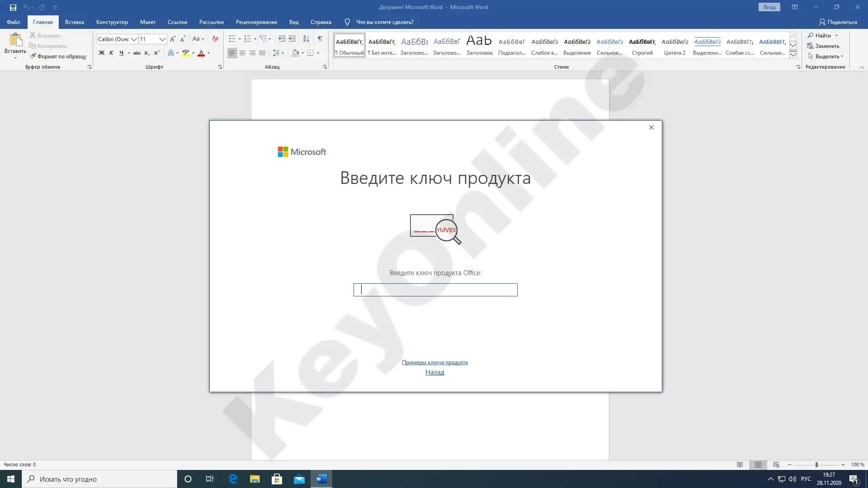Decrease font size with A-down icon
Viewport: 868px width, 488px height.
(183, 39)
